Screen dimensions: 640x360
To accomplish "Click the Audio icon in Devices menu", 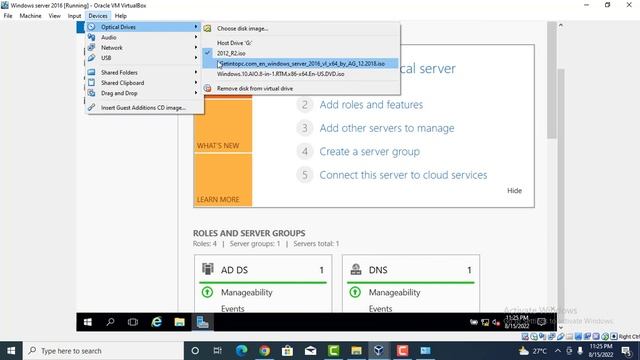I will click(91, 37).
